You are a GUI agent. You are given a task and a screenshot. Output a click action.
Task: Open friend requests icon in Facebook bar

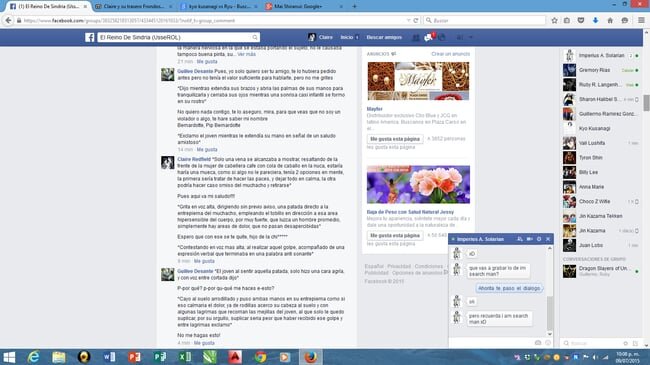tap(416, 38)
